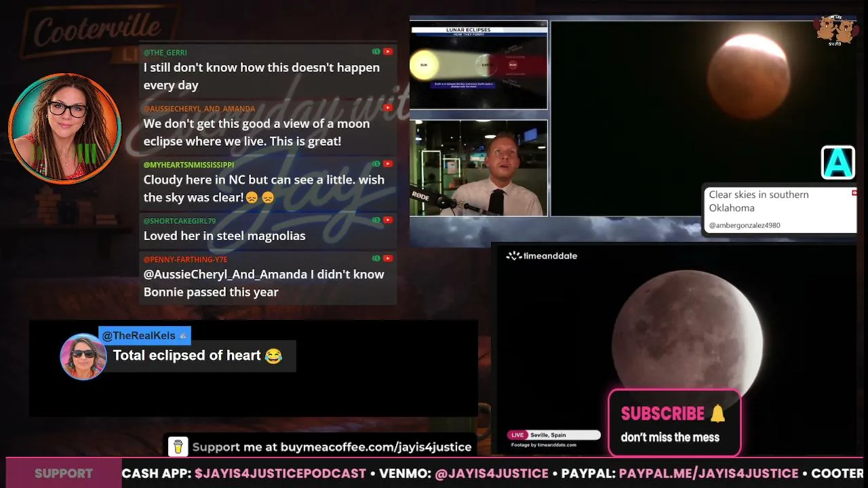The height and width of the screenshot is (488, 868).
Task: Click @TheRealKels' round avatar
Action: point(83,357)
